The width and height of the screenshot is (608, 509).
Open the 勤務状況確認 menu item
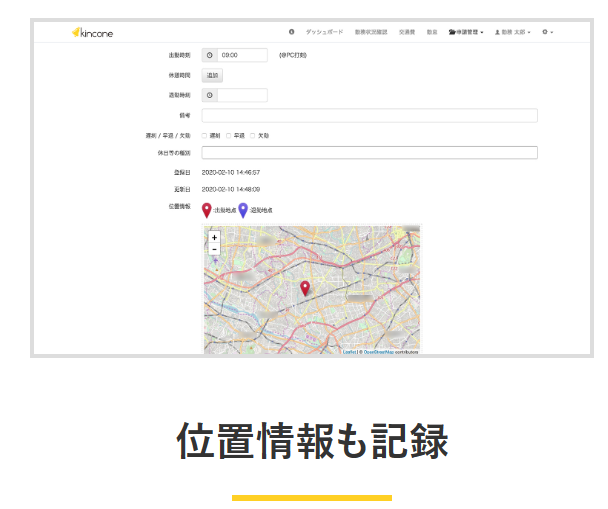click(371, 32)
